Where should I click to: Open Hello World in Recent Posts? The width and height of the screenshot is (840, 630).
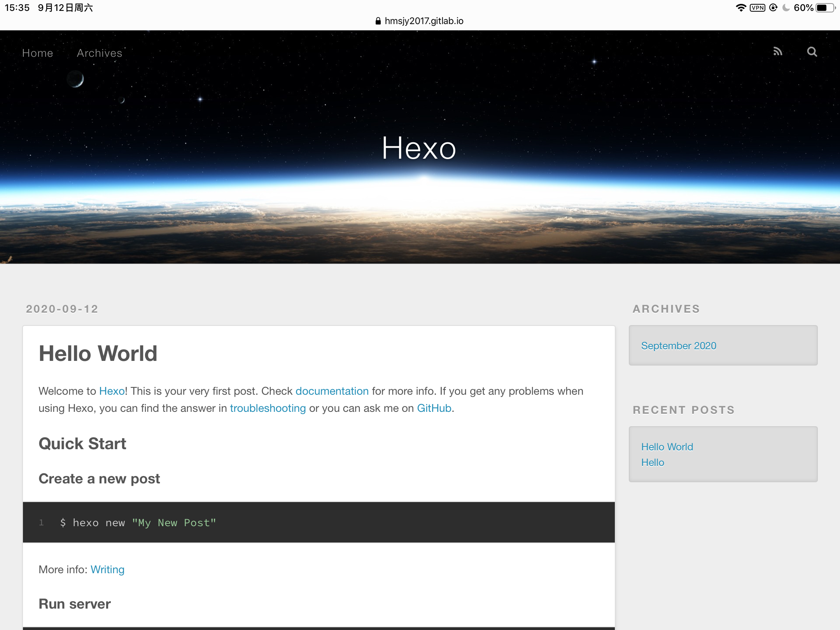[667, 447]
